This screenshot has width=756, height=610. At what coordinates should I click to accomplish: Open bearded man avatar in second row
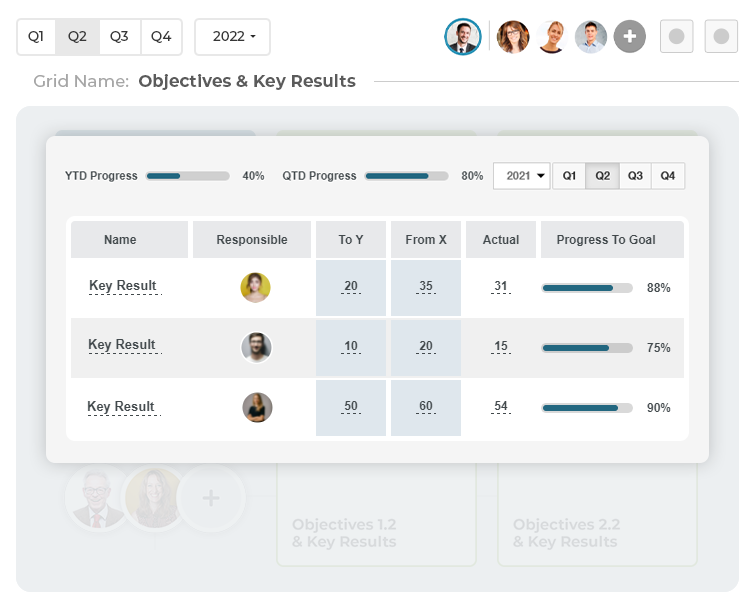[256, 347]
